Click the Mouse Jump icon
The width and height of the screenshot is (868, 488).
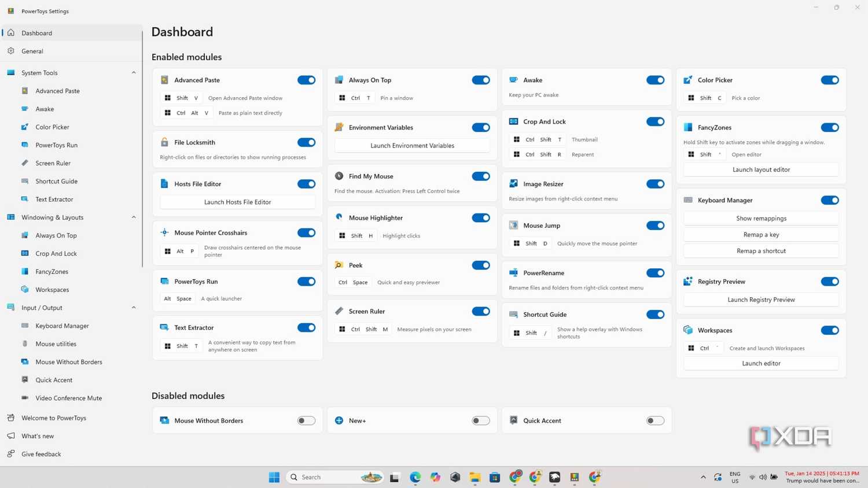click(x=513, y=225)
